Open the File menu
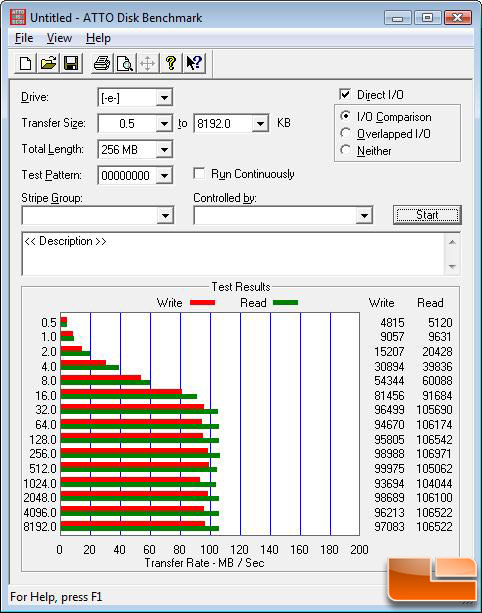The width and height of the screenshot is (482, 613). point(24,38)
